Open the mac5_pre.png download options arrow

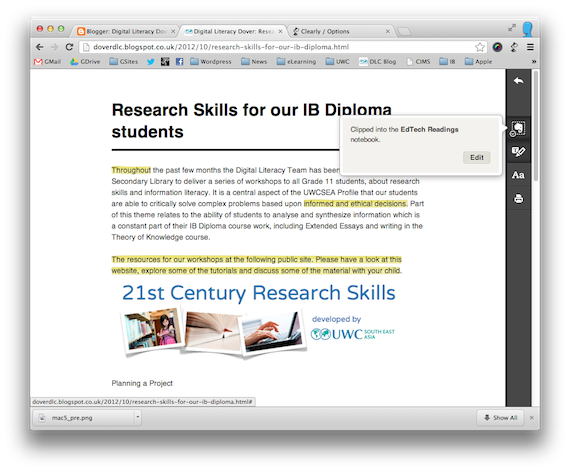pos(138,417)
